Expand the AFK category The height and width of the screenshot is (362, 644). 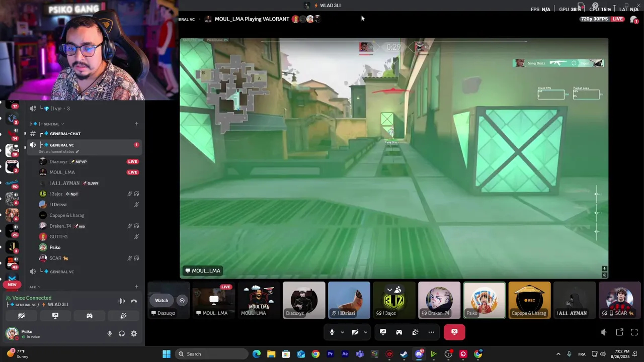pyautogui.click(x=34, y=287)
